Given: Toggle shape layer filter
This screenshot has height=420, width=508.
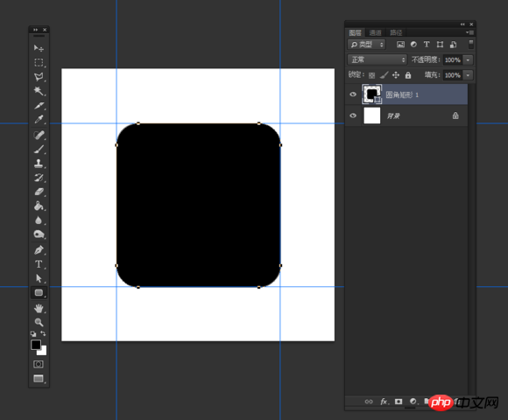Looking at the screenshot, I should 440,45.
